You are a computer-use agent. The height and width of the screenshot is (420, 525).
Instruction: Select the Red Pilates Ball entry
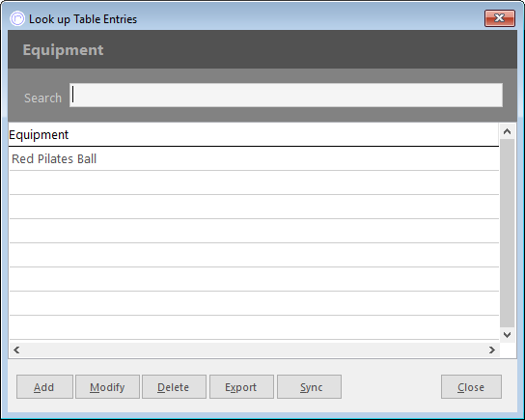click(x=254, y=158)
